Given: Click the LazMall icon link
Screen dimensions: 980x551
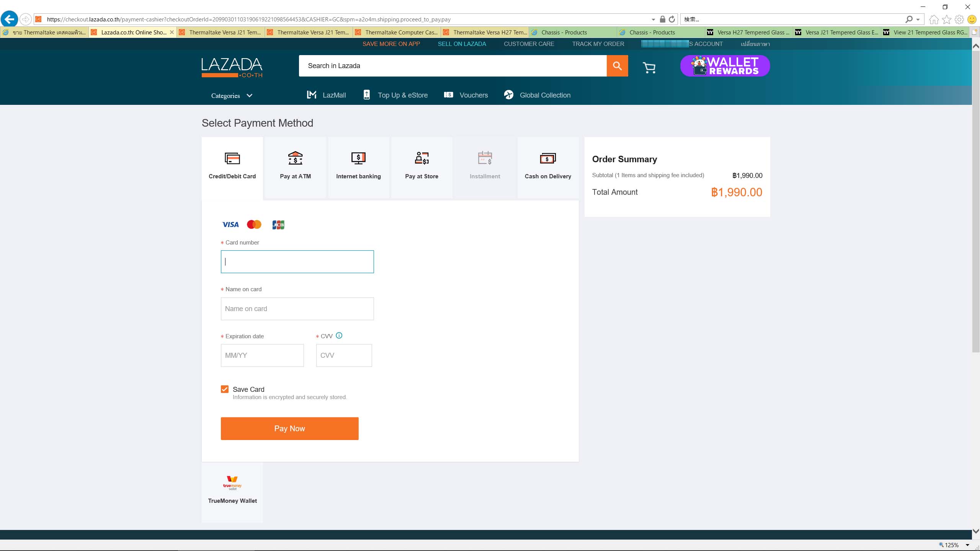Looking at the screenshot, I should (x=327, y=95).
